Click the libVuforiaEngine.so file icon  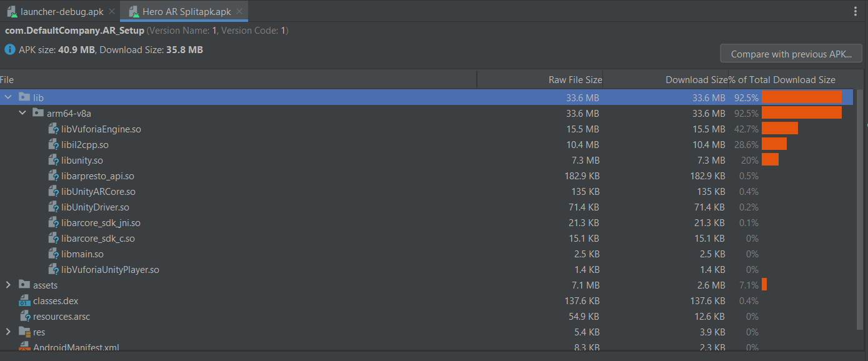[x=54, y=129]
